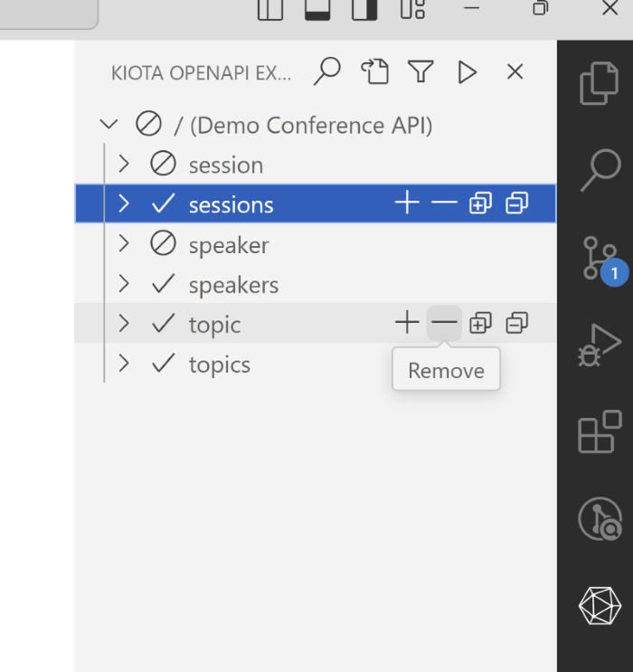Expand the speakers node
633x672 pixels.
click(124, 283)
